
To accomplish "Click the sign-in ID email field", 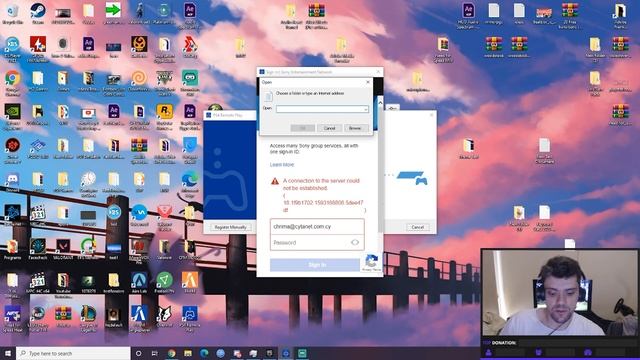I will (x=317, y=227).
